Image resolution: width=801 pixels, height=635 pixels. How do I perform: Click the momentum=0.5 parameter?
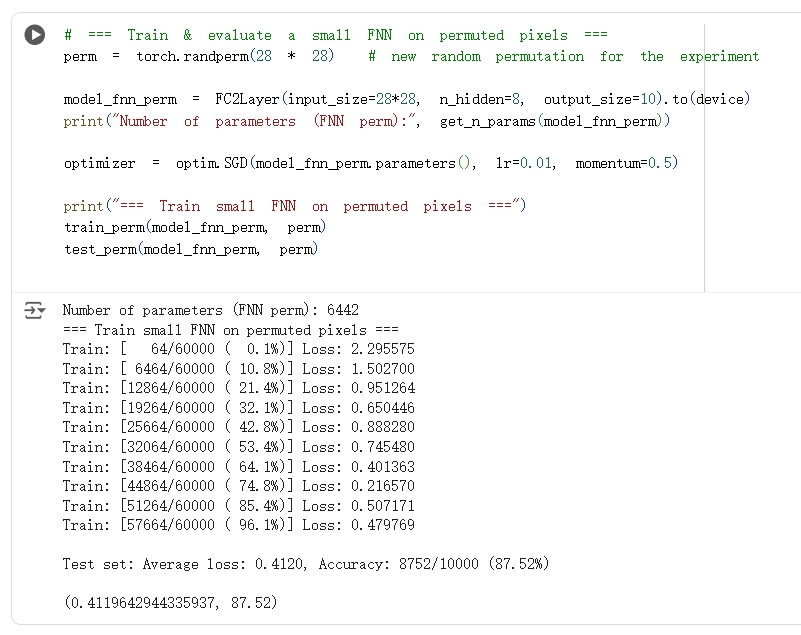pyautogui.click(x=626, y=163)
